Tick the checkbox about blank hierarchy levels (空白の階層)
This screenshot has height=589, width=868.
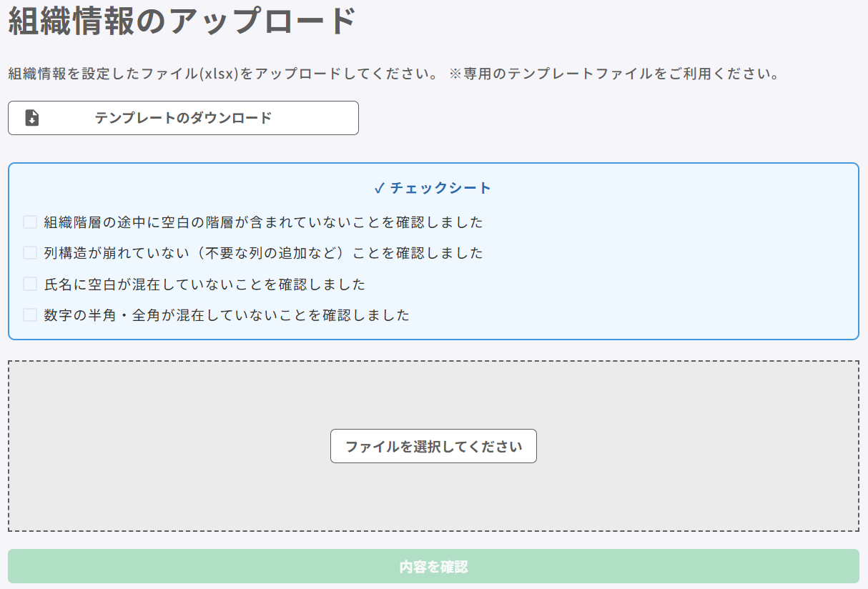tap(30, 222)
